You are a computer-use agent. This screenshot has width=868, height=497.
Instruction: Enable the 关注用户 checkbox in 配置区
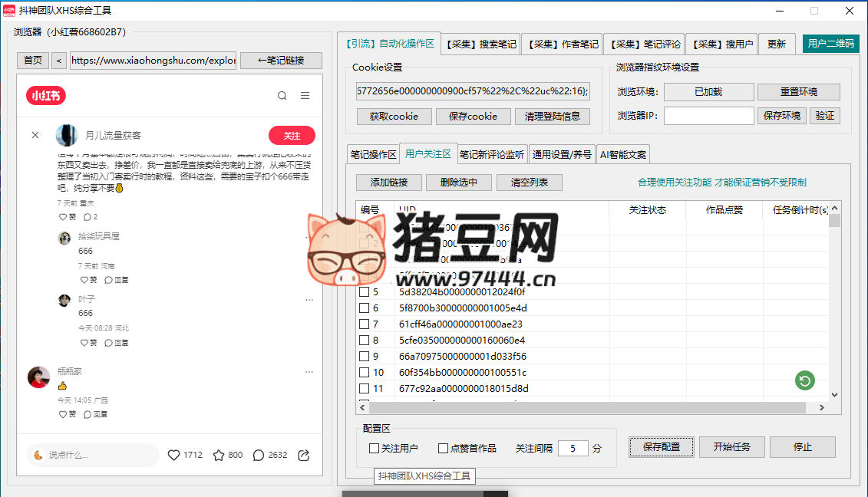pos(372,448)
